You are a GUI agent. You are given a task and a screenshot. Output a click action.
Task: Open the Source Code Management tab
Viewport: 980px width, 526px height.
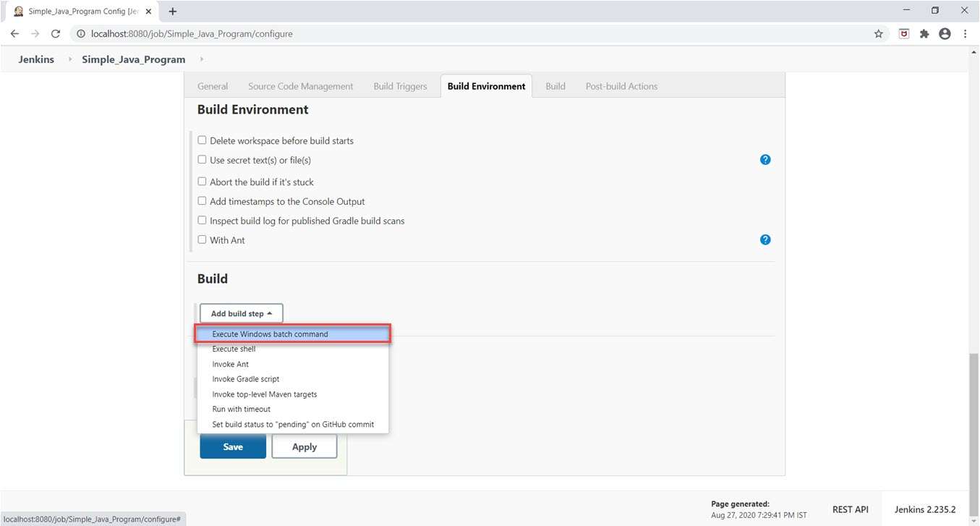(x=300, y=86)
